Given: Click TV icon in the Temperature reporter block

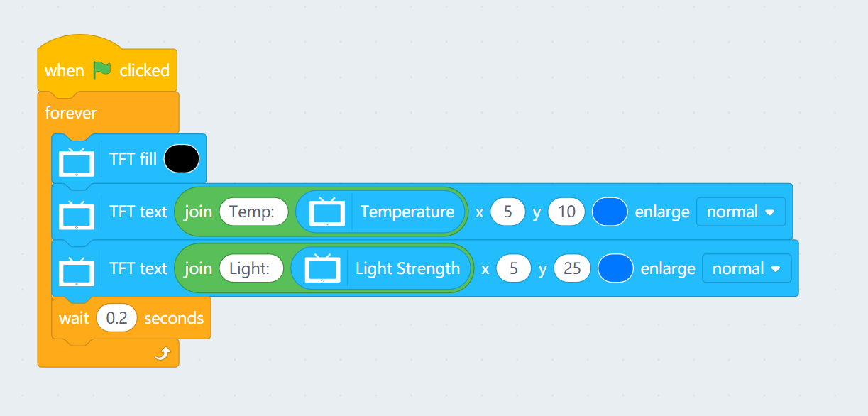Looking at the screenshot, I should [x=327, y=212].
